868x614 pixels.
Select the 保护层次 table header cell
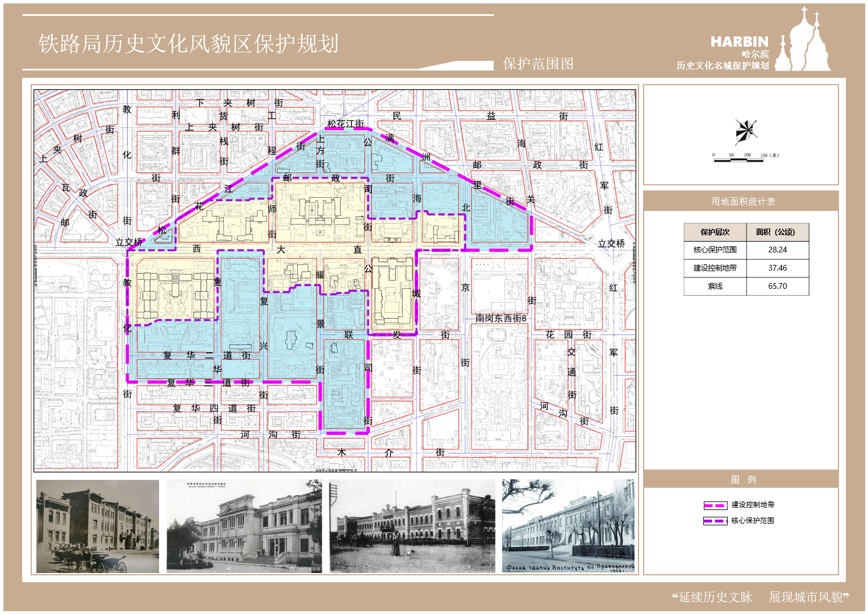click(715, 232)
